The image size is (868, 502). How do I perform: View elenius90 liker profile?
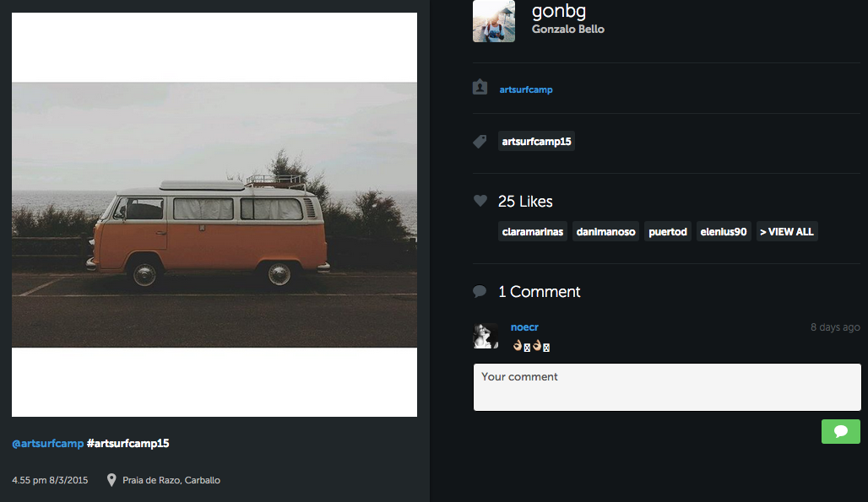pos(724,231)
